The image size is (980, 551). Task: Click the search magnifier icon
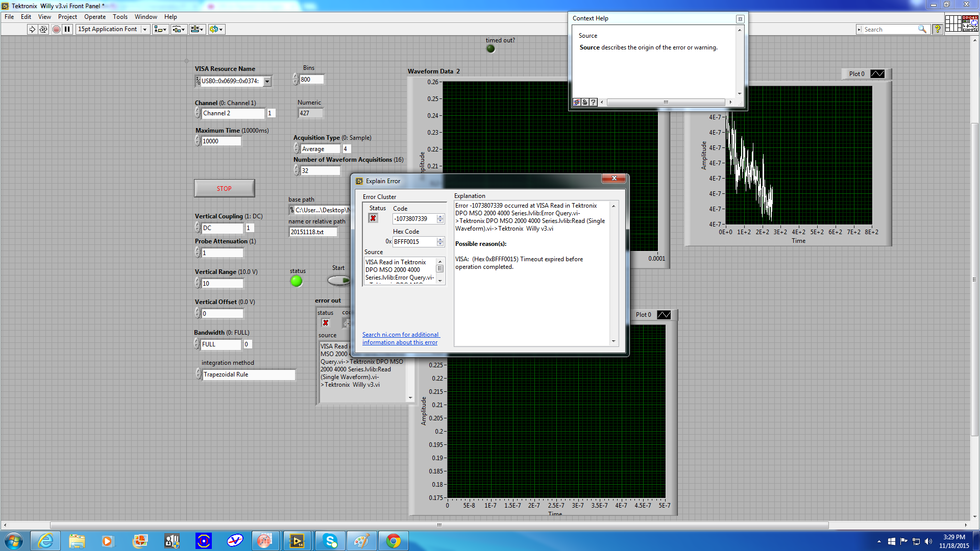(x=922, y=29)
